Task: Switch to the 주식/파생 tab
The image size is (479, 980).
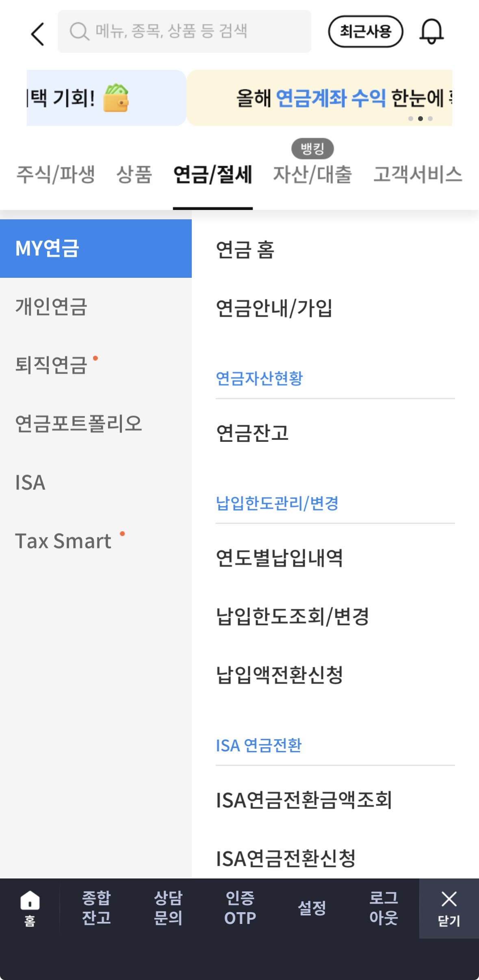Action: tap(56, 174)
